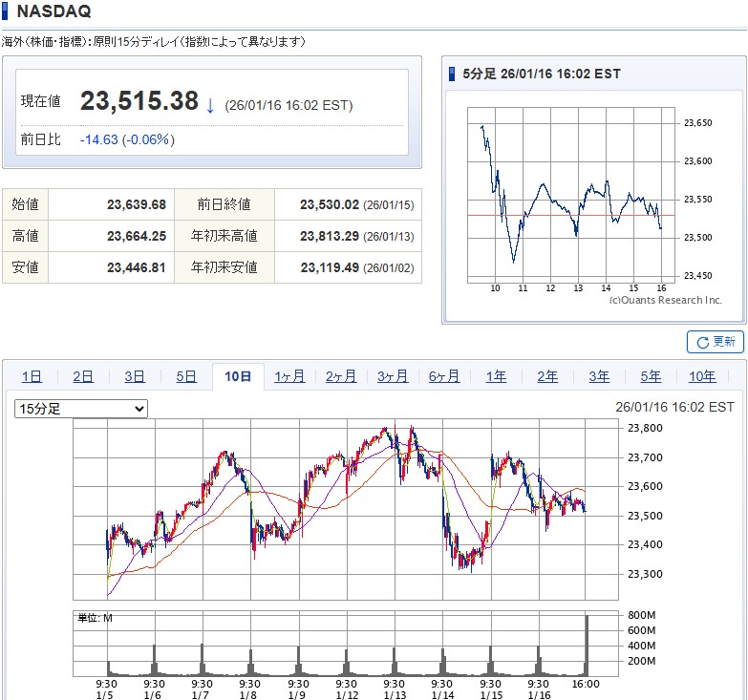
Task: Click the 5分足 intraday mini chart
Action: click(x=571, y=196)
